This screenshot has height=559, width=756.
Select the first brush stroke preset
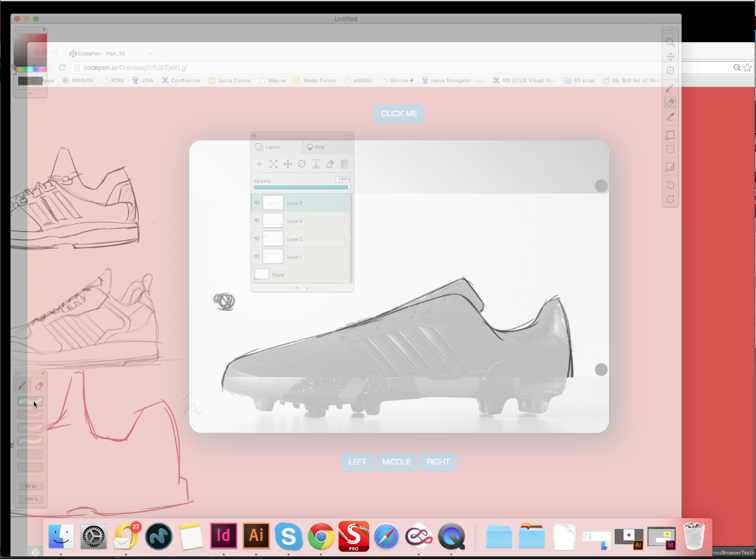pos(30,402)
